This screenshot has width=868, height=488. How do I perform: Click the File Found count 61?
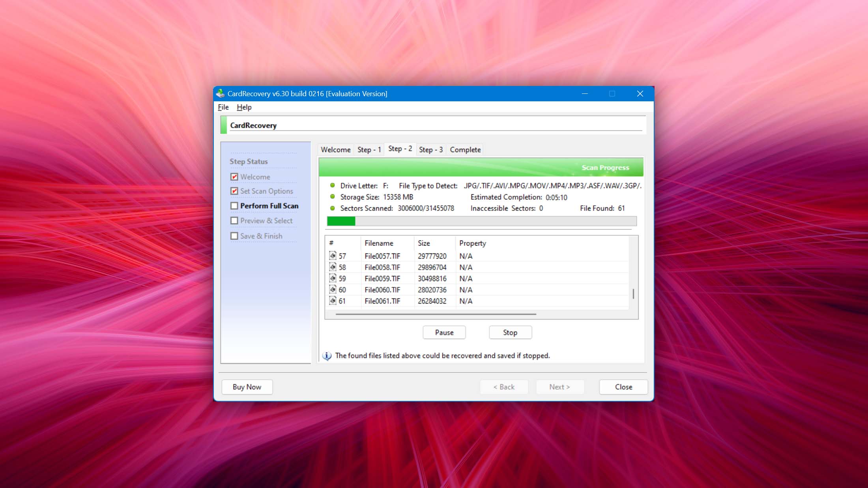point(621,208)
